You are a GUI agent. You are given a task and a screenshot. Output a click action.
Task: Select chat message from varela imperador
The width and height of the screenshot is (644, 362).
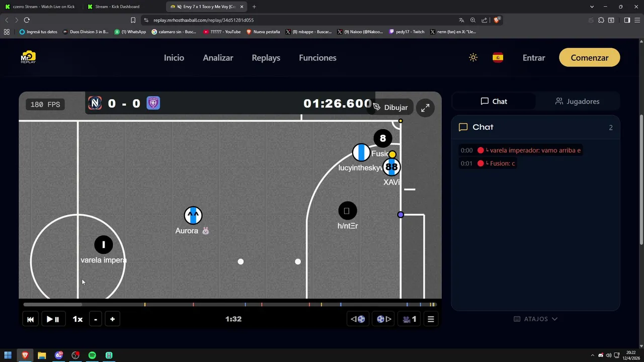pos(521,150)
